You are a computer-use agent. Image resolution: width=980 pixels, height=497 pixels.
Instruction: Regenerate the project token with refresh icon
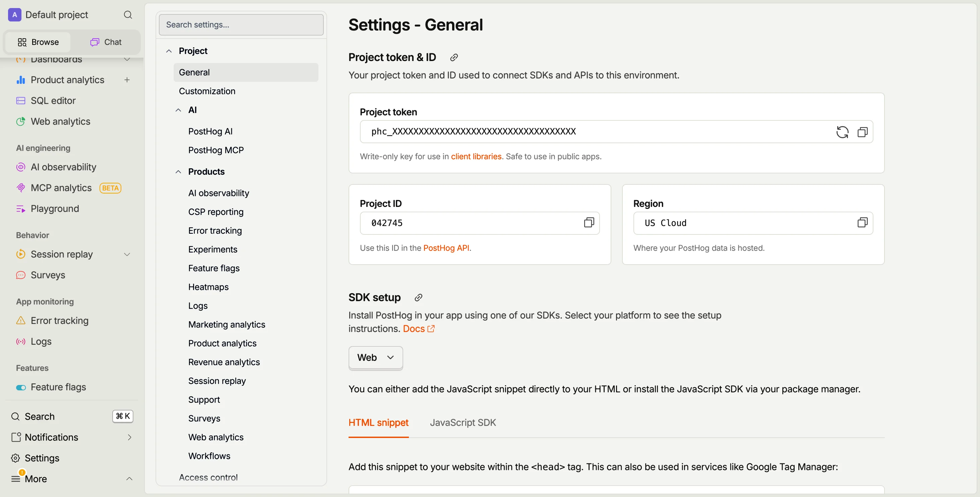842,132
